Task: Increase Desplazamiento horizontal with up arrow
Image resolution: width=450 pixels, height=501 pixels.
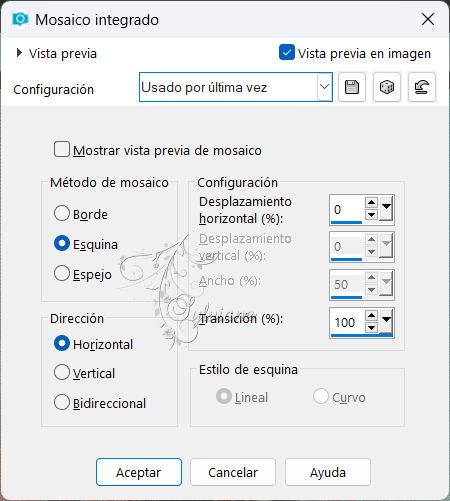Action: point(371,202)
